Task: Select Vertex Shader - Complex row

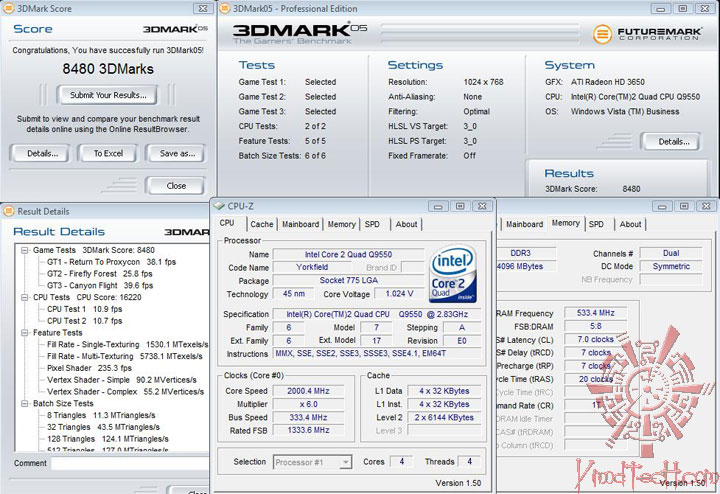Action: [x=125, y=392]
